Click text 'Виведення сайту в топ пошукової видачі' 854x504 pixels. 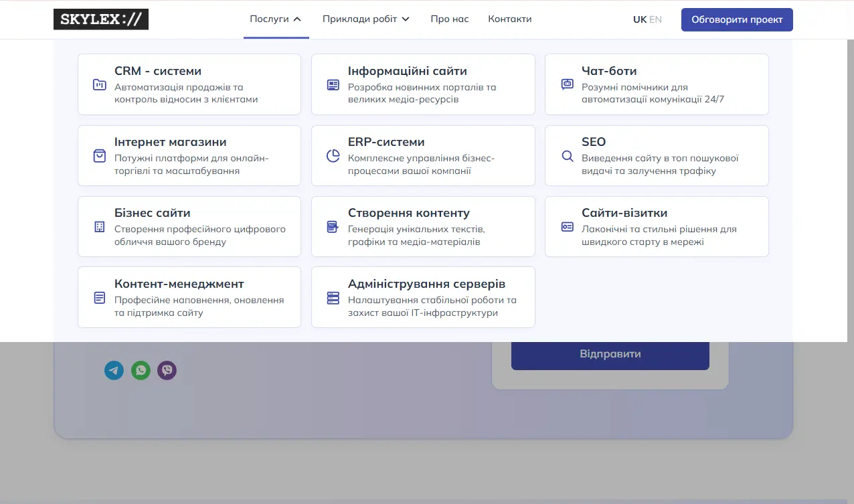(x=660, y=165)
